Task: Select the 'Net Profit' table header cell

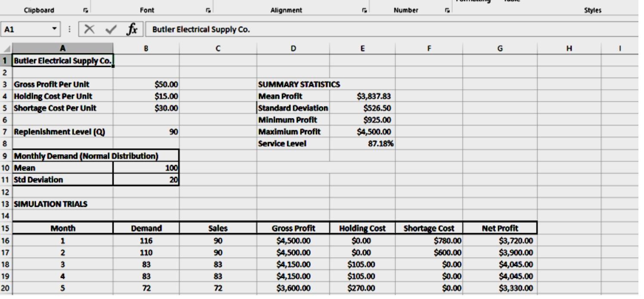Action: pyautogui.click(x=500, y=228)
